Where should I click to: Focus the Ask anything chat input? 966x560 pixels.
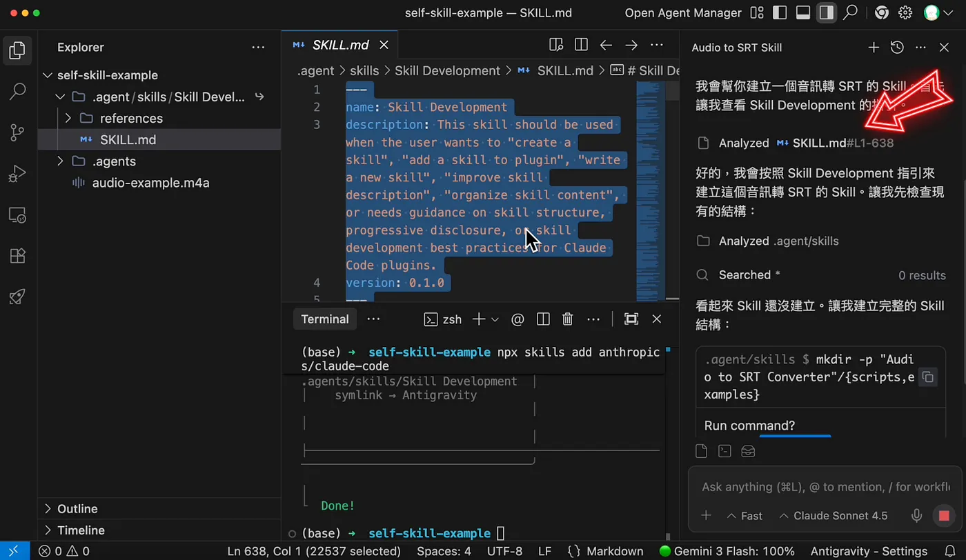point(825,487)
